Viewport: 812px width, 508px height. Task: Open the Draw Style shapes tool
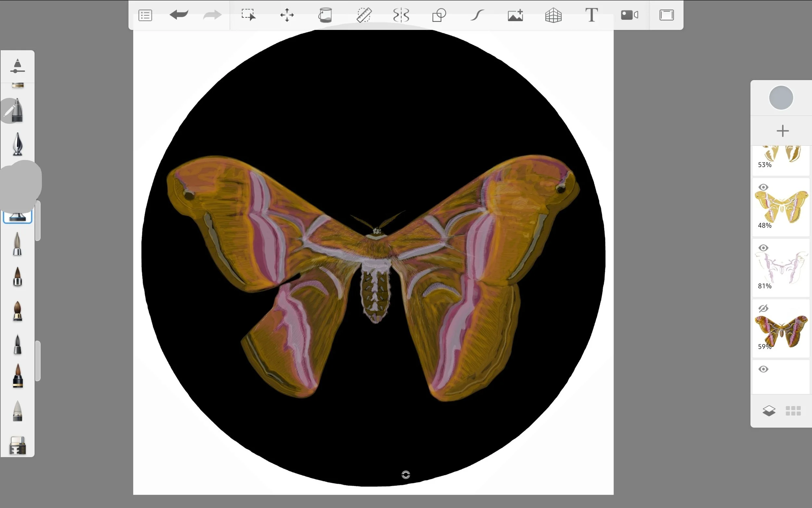(x=439, y=15)
